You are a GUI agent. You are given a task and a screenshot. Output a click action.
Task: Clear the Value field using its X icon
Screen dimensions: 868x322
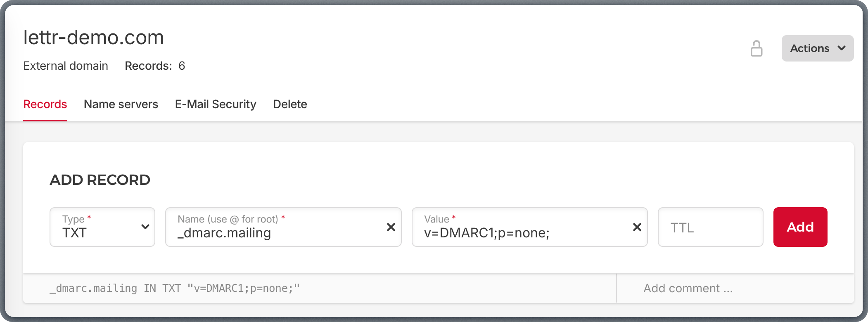tap(637, 227)
